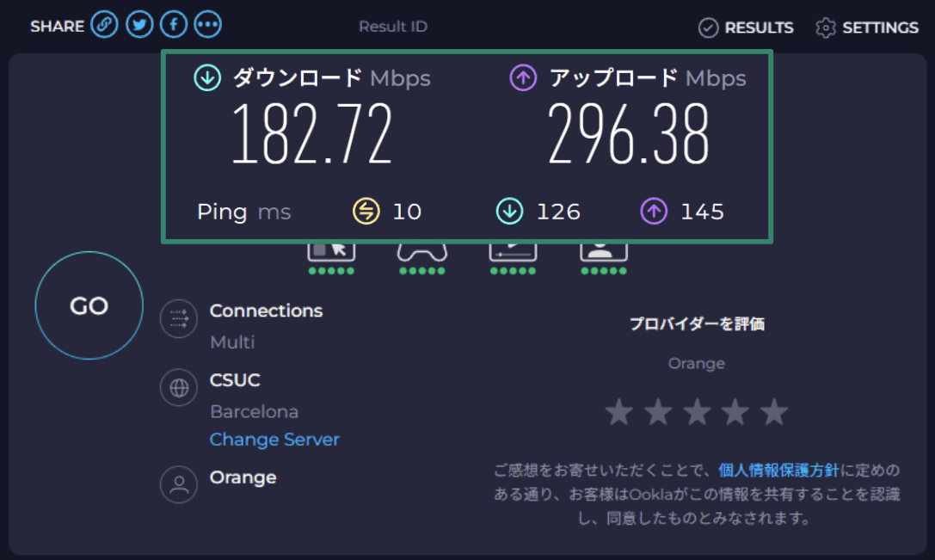Click the Result ID field
The image size is (935, 560).
pyautogui.click(x=393, y=27)
